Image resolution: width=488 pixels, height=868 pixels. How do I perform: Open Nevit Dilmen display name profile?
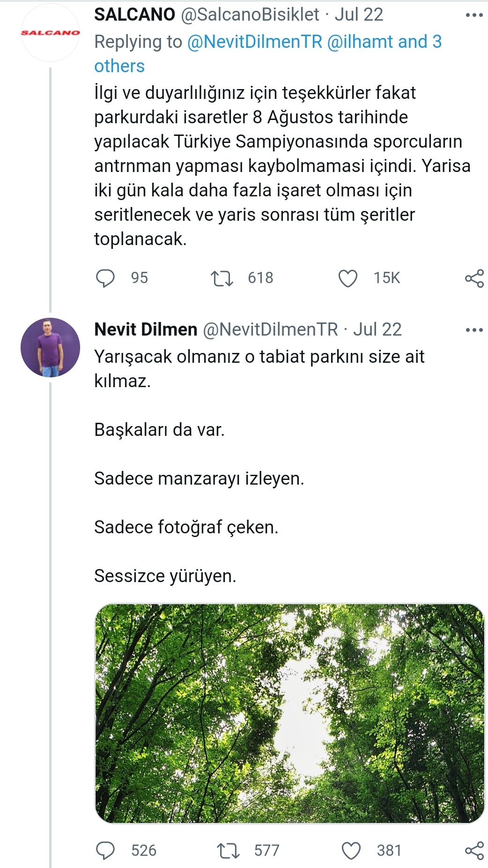click(x=146, y=329)
